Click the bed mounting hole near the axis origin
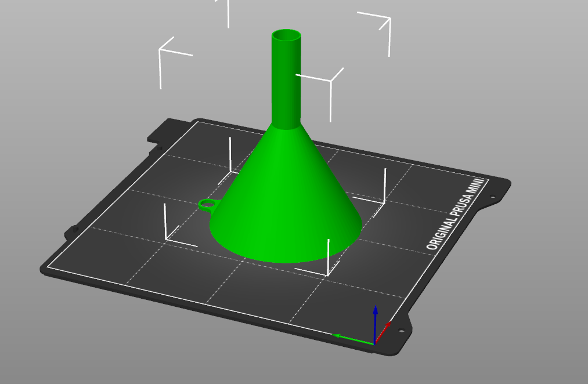 [401, 331]
